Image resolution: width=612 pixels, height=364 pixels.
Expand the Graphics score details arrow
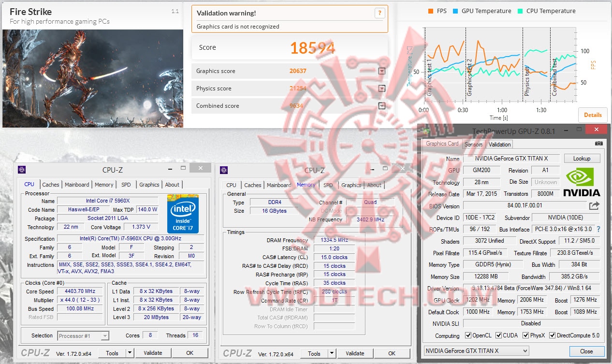click(x=382, y=72)
